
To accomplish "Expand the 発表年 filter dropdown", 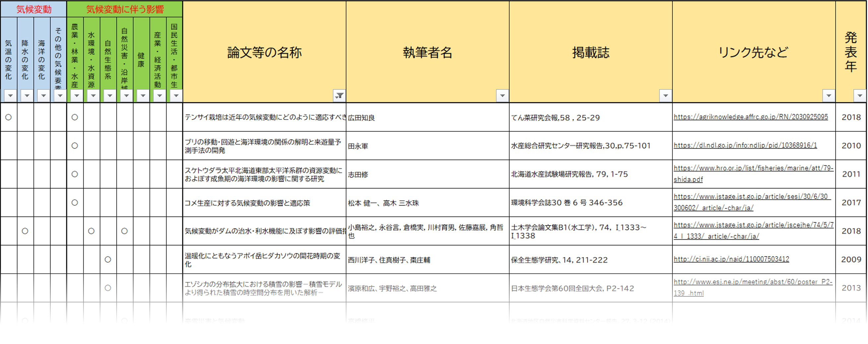I will (x=860, y=96).
